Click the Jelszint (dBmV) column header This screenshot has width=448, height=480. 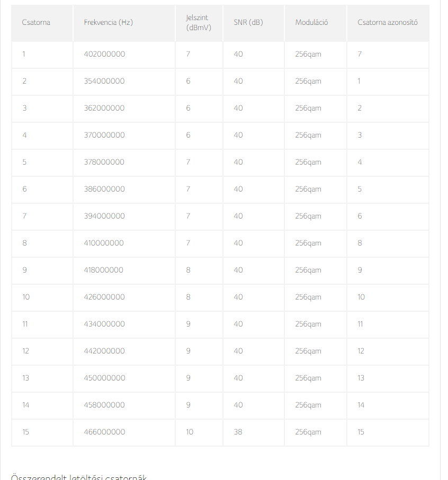point(198,23)
